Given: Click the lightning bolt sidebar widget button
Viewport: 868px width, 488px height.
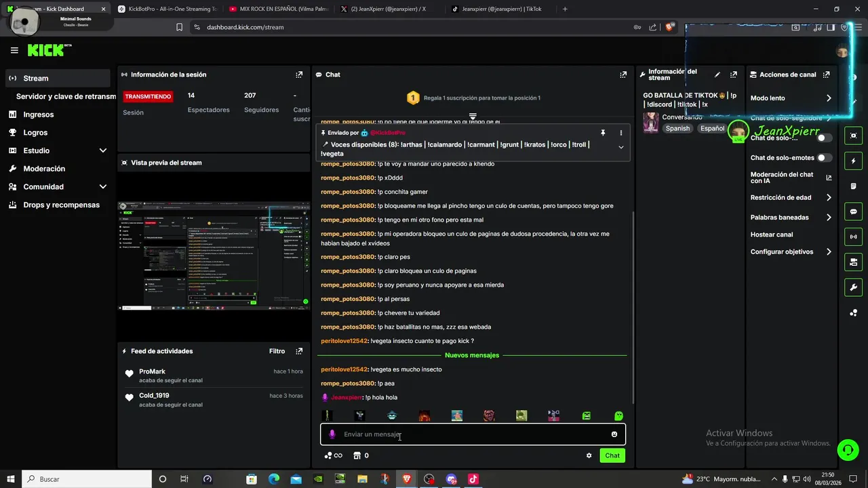Looking at the screenshot, I should tap(854, 161).
